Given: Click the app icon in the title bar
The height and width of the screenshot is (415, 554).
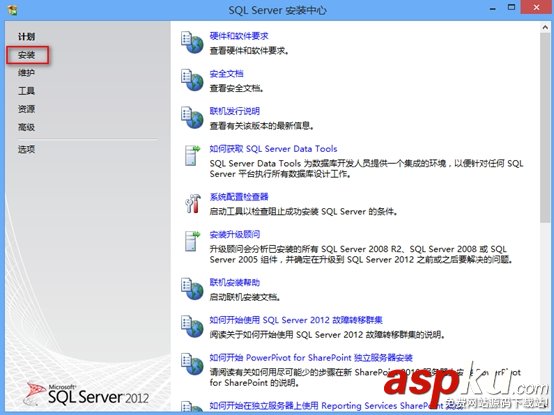Looking at the screenshot, I should (12, 10).
